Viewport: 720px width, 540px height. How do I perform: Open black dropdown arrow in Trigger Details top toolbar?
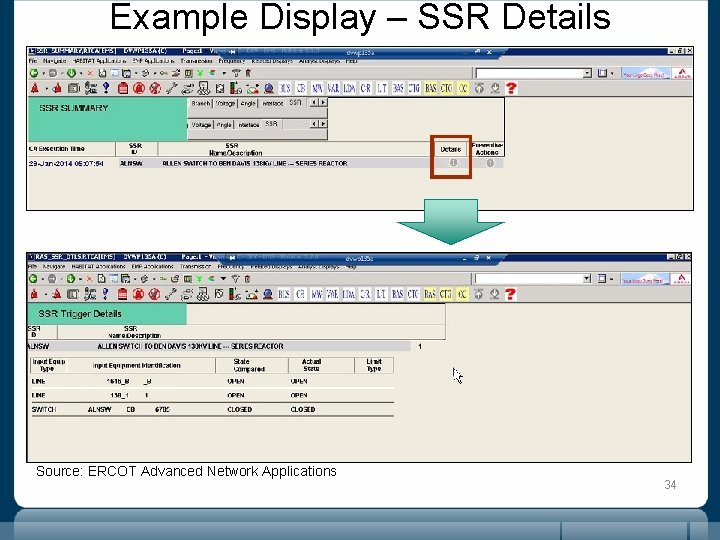pos(223,279)
